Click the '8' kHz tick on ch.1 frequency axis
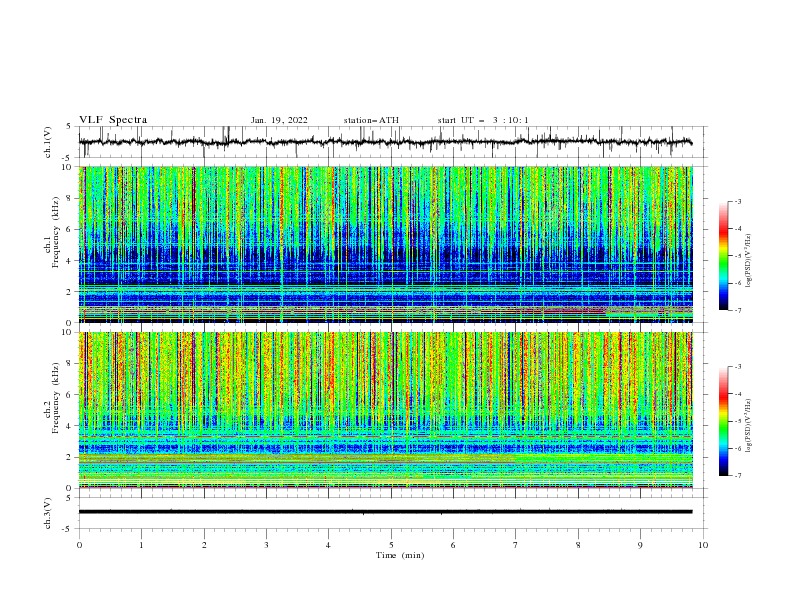The width and height of the screenshot is (792, 612). tap(70, 198)
